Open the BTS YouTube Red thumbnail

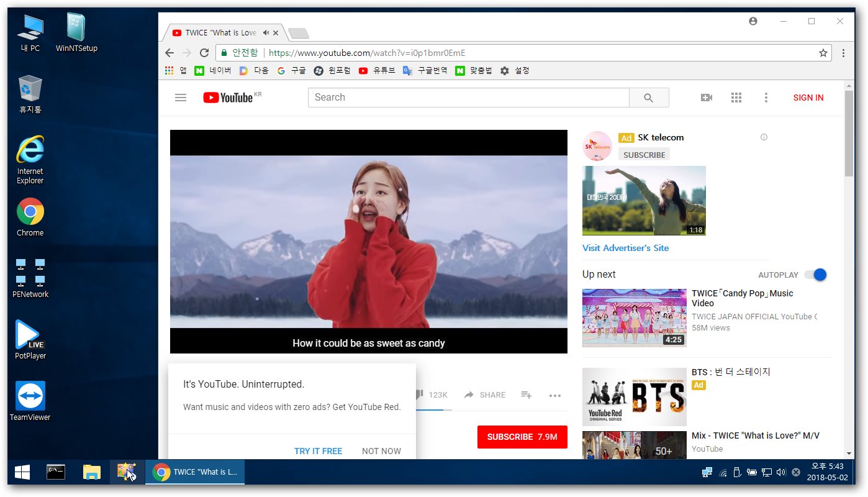point(634,397)
